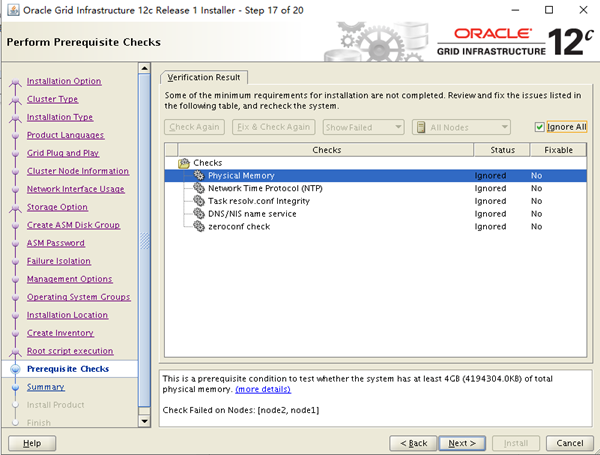
Task: Click the Status column header
Action: [502, 150]
